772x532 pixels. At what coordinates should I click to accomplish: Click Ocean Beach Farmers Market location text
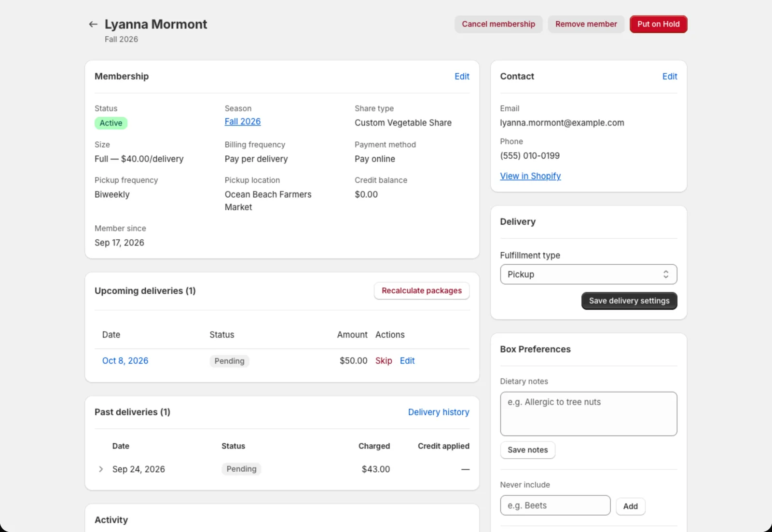point(268,201)
